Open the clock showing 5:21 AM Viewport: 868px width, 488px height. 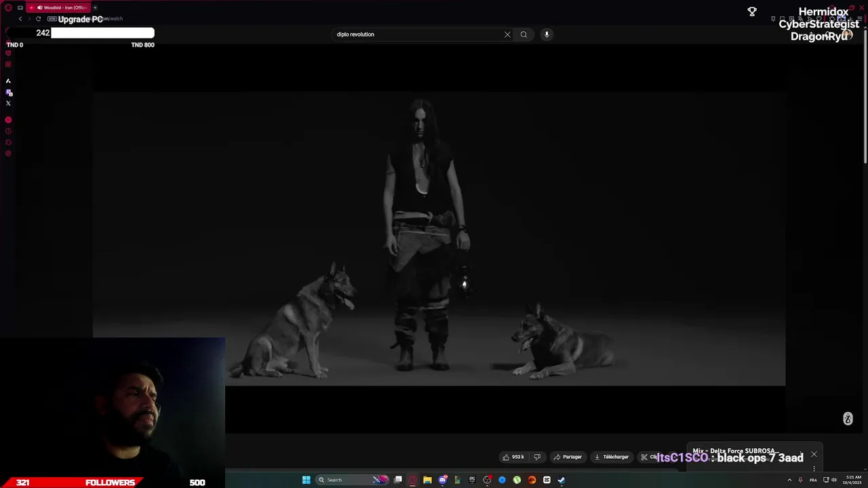coord(853,480)
